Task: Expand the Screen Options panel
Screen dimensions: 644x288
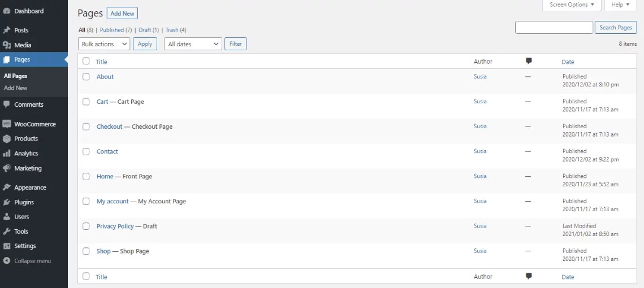Action: (572, 5)
